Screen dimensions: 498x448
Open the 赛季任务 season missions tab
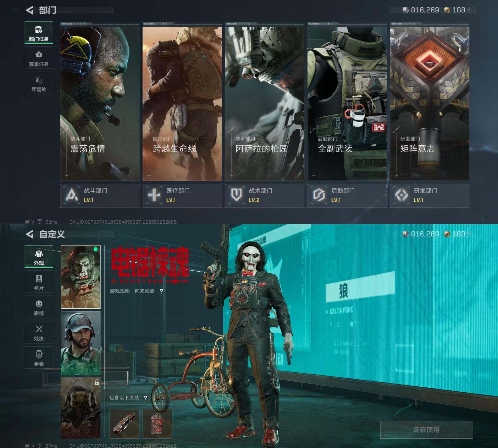[39, 58]
